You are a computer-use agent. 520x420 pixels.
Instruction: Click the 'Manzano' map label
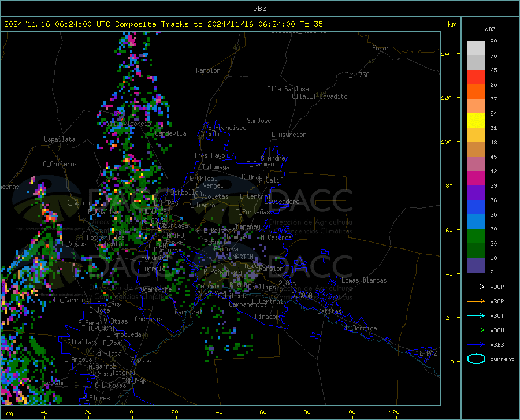click(53, 383)
